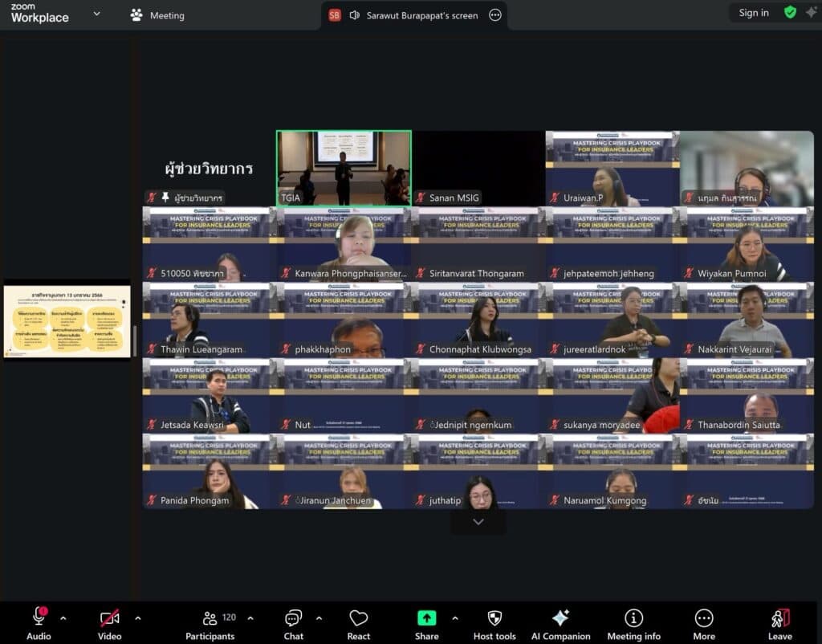This screenshot has width=822, height=644.
Task: Expand video options caret beside Video
Action: point(137,618)
